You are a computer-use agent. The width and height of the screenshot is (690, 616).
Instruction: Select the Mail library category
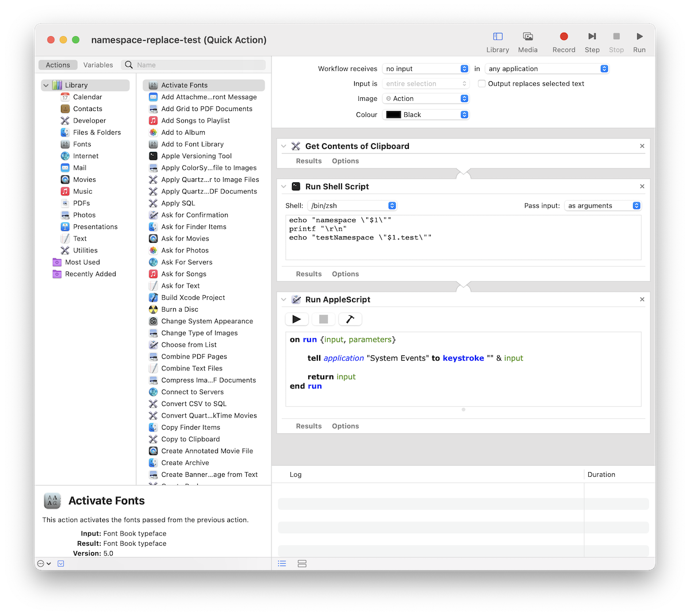(x=79, y=168)
